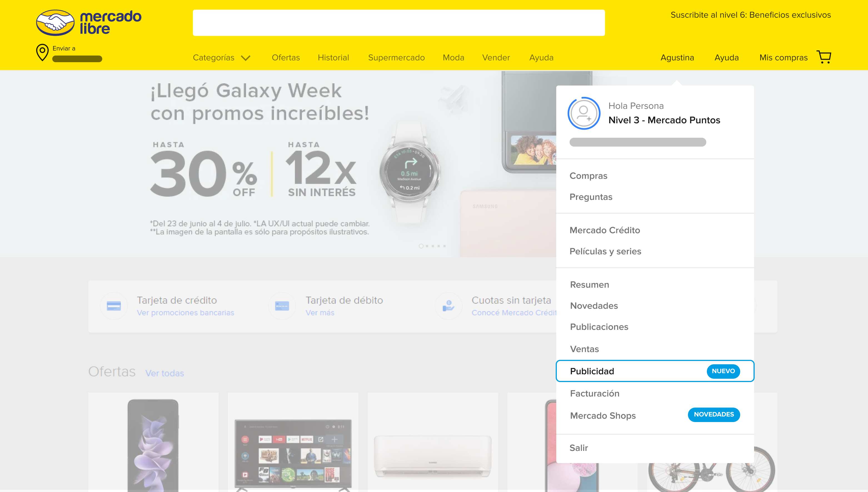The width and height of the screenshot is (868, 492).
Task: Click Vender in the navigation bar
Action: pos(496,58)
